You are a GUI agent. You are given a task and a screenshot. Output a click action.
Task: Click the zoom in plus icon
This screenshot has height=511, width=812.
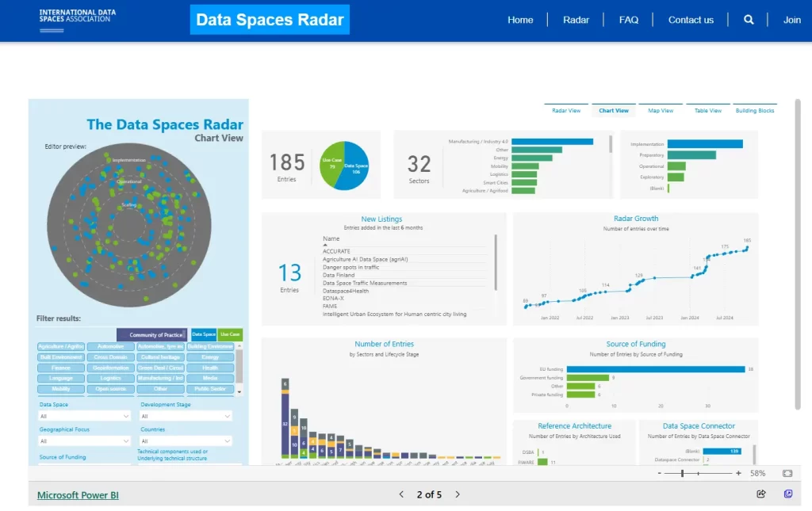738,473
